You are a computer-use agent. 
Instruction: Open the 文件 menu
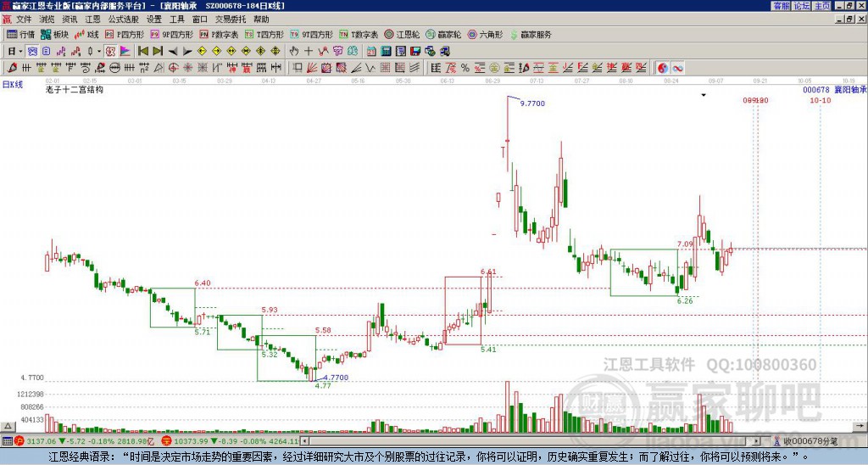(24, 20)
